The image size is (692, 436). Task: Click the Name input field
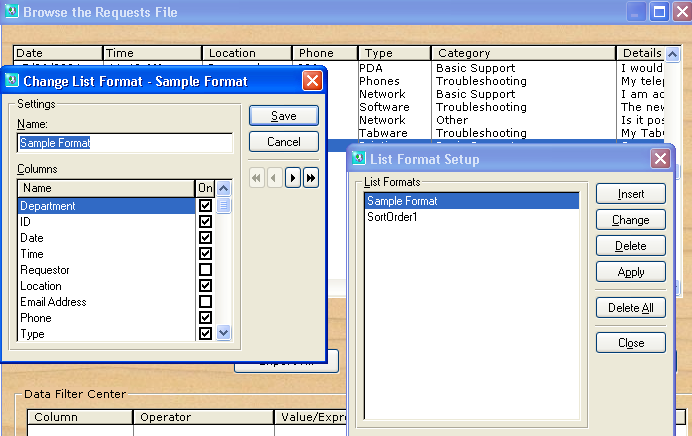125,143
